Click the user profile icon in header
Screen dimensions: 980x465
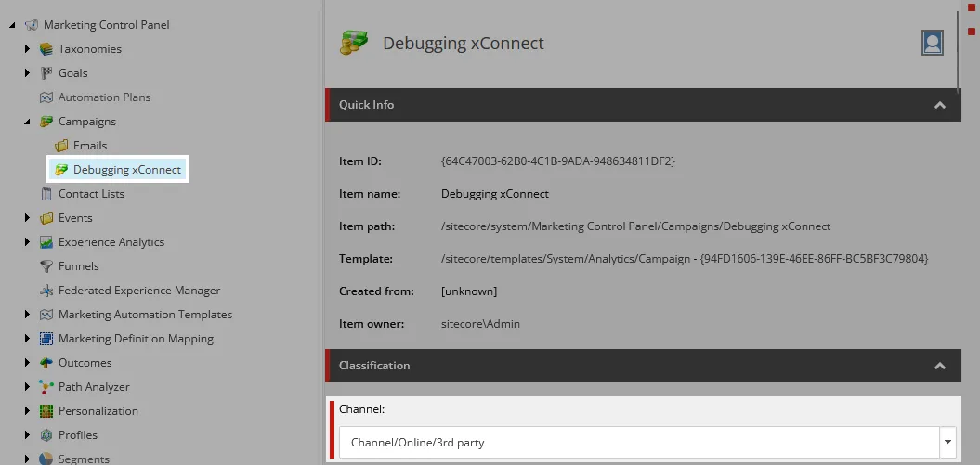pos(933,43)
